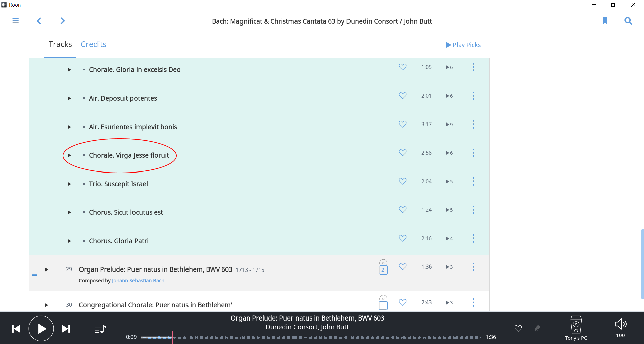
Task: Click play count for Sicut locutus est
Action: 449,210
